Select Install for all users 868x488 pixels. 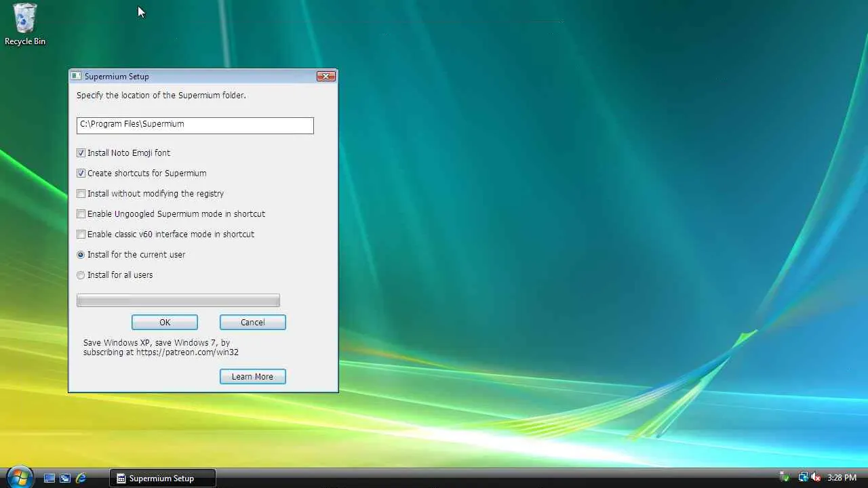pos(81,275)
